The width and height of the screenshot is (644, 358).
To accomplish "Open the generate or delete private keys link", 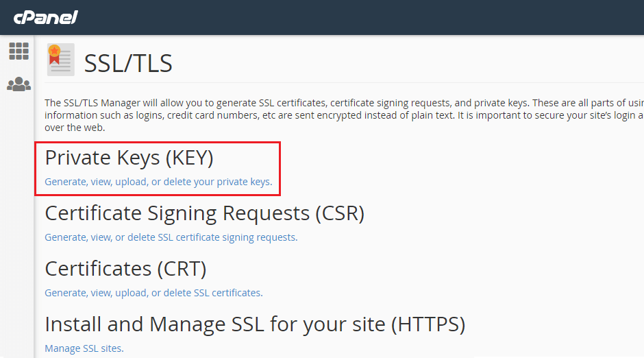I will pyautogui.click(x=158, y=182).
